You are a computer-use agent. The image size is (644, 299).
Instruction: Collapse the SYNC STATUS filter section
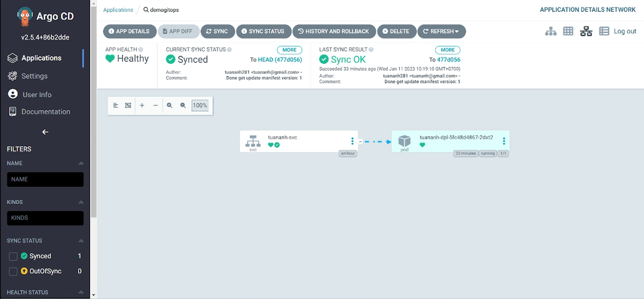pos(81,241)
